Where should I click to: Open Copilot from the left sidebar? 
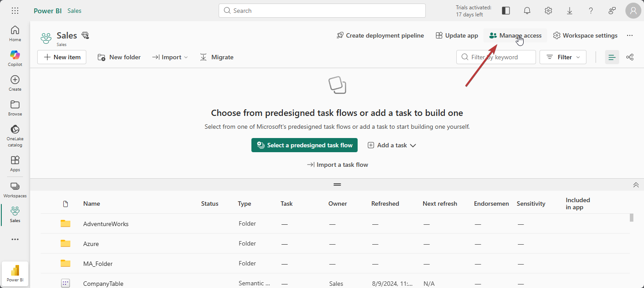tap(15, 58)
